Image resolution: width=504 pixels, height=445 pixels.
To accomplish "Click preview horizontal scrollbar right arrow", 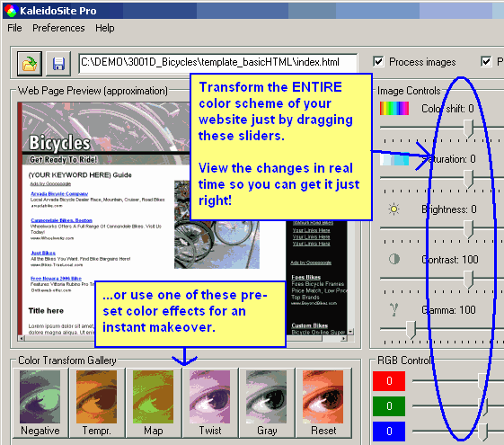I will tap(344, 338).
